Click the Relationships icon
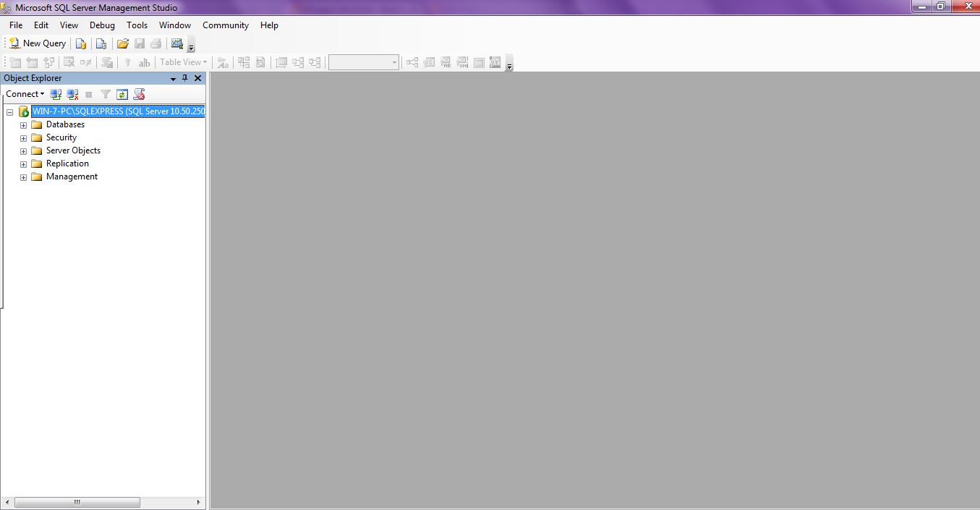980x510 pixels. click(412, 62)
